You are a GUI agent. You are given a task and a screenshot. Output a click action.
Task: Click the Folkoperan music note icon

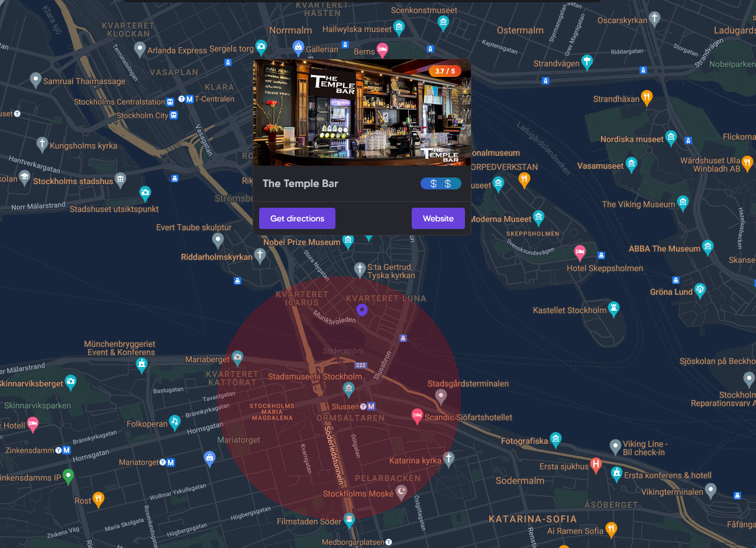pos(174,423)
